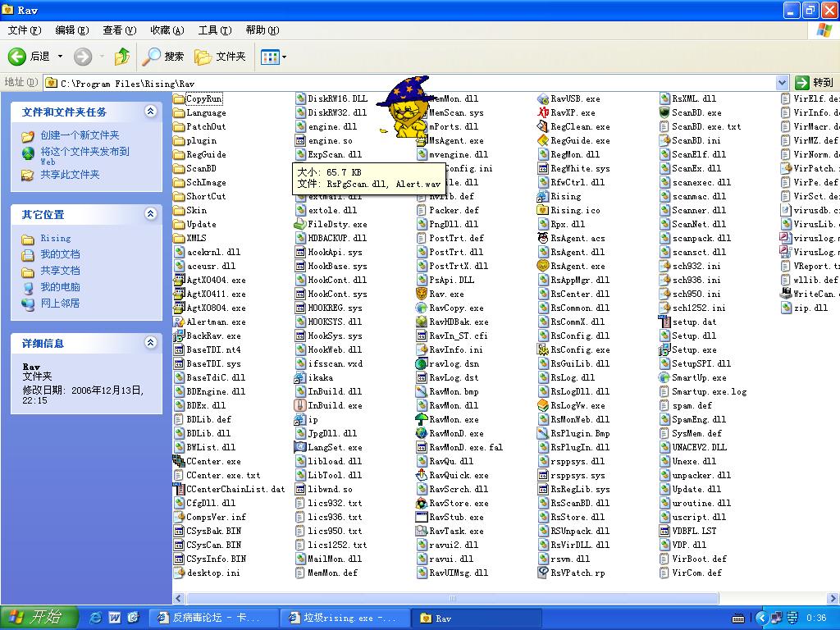Select the FileDsty.exe icon
The width and height of the screenshot is (840, 630).
coord(300,224)
